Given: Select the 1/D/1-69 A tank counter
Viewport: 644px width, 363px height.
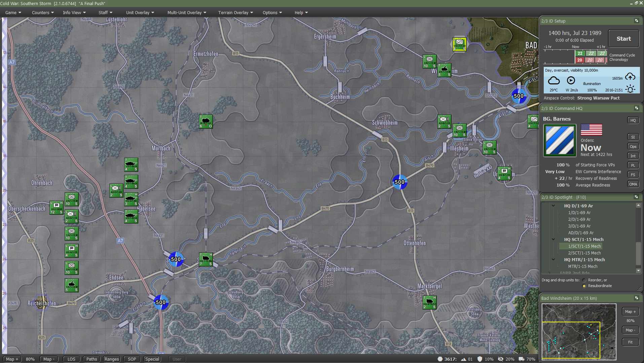Looking at the screenshot, I should point(131,165).
